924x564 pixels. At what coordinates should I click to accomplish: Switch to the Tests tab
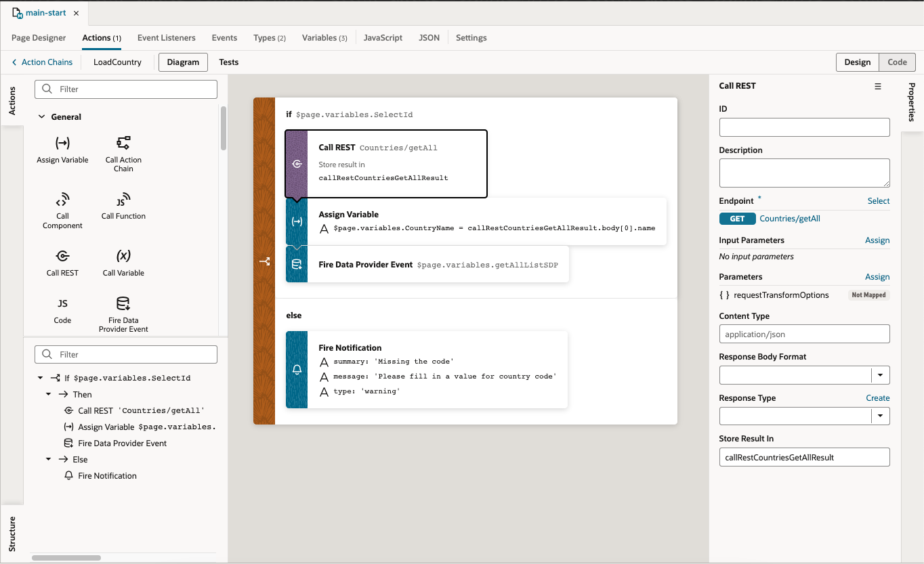point(228,62)
